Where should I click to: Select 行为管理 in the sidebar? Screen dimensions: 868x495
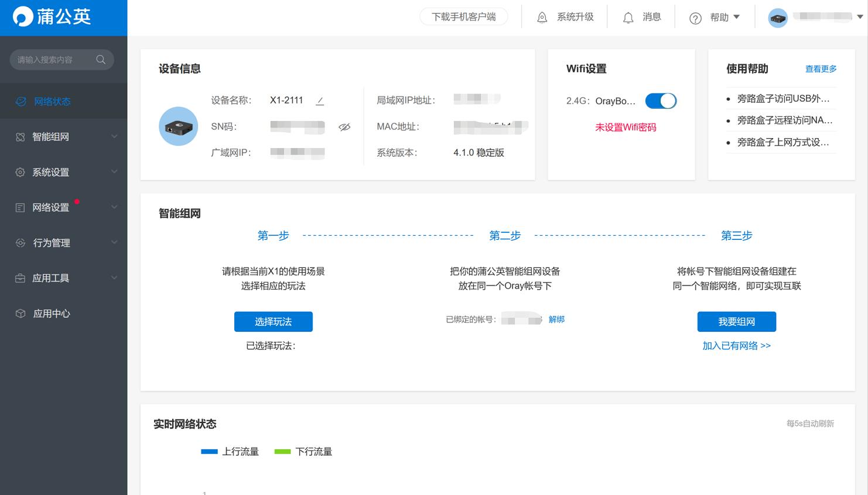52,242
